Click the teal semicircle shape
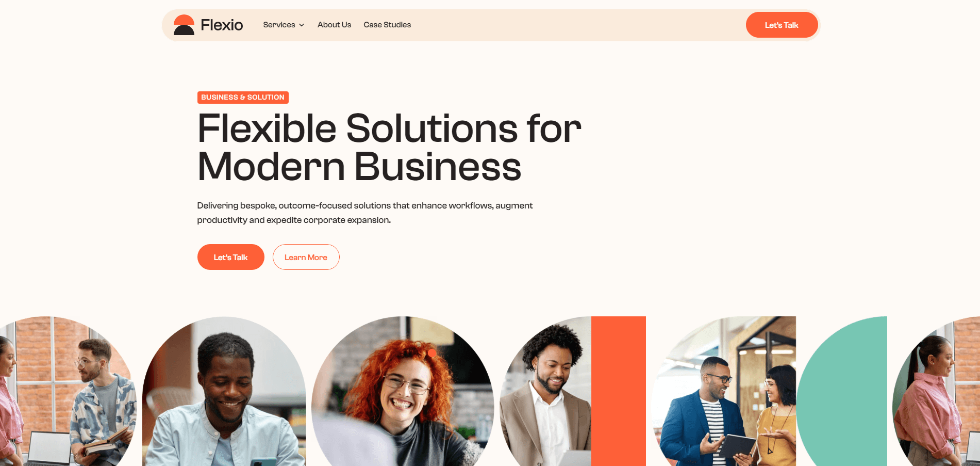The width and height of the screenshot is (980, 466). click(842, 391)
